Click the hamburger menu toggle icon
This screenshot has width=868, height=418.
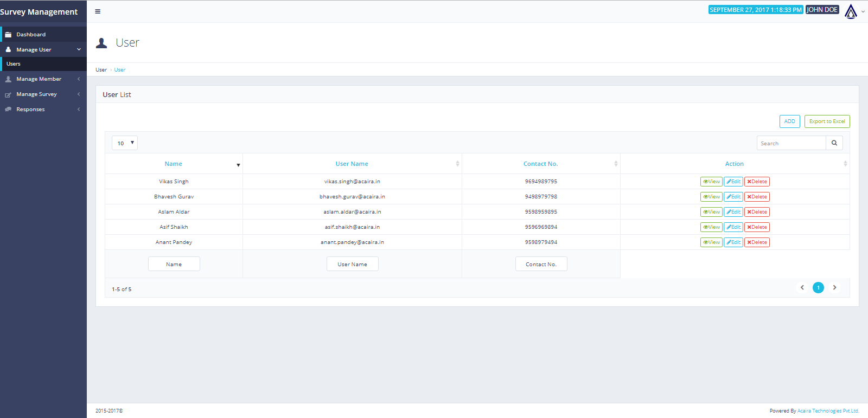tap(98, 11)
